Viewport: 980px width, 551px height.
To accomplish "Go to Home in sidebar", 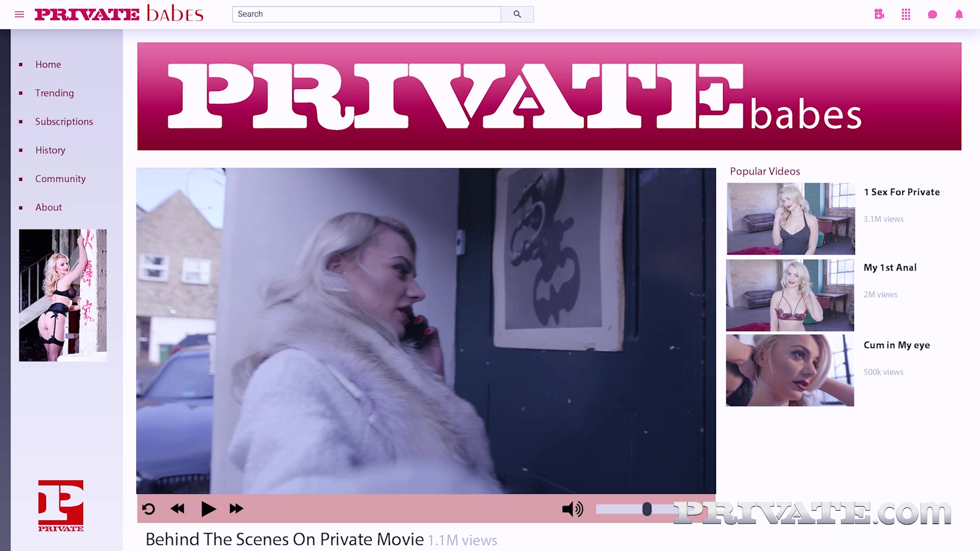I will 48,64.
